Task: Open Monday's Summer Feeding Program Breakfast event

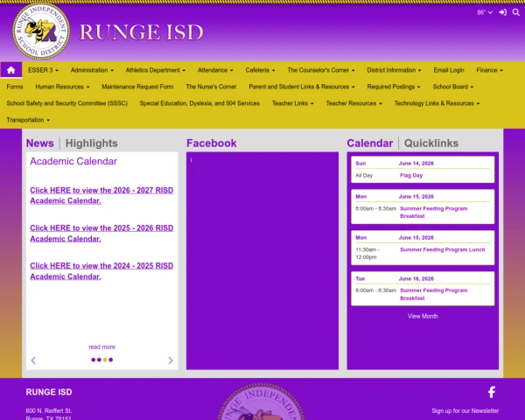Action: [434, 212]
